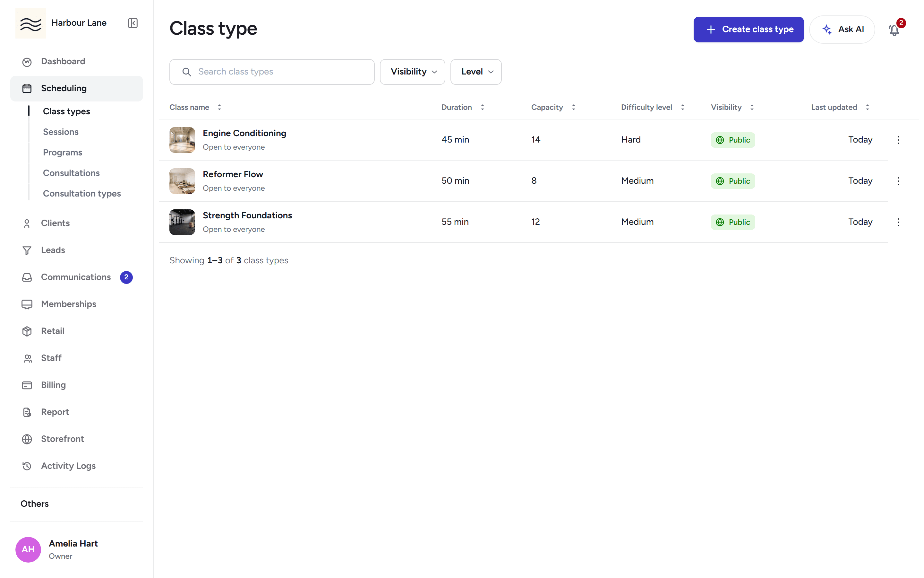Click Strength Foundations thumbnail image
This screenshot has width=924, height=578.
pyautogui.click(x=182, y=222)
